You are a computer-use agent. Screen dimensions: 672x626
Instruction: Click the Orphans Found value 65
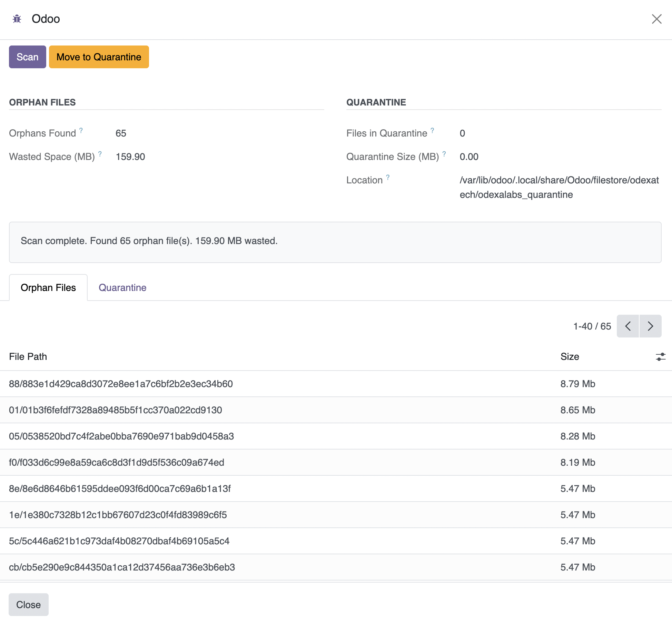pyautogui.click(x=121, y=133)
